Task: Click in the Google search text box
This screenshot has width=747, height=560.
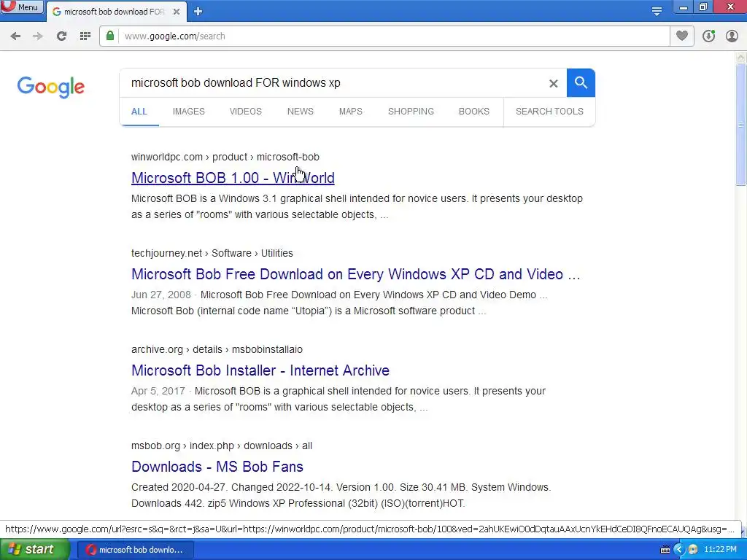Action: click(x=333, y=83)
